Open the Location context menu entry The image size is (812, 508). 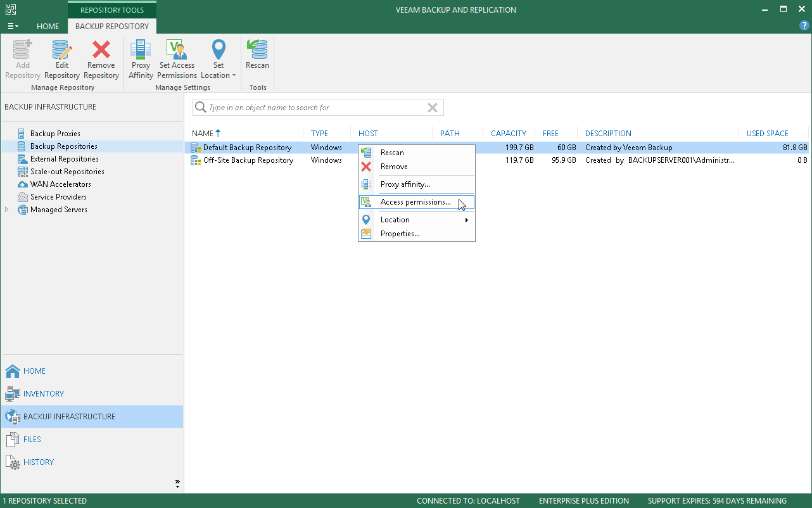(416, 220)
